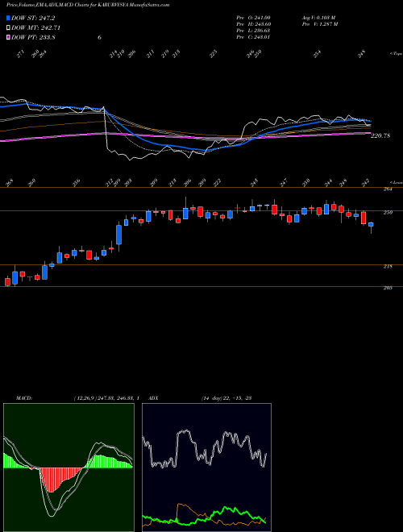Click the 'Avg V: 0.103 M' volume text
This screenshot has height=532, width=403.
point(318,18)
